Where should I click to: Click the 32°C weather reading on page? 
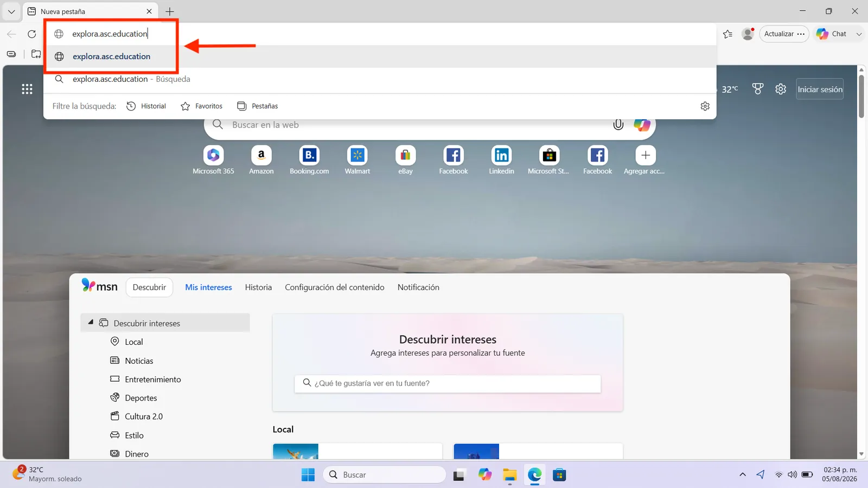pos(730,89)
